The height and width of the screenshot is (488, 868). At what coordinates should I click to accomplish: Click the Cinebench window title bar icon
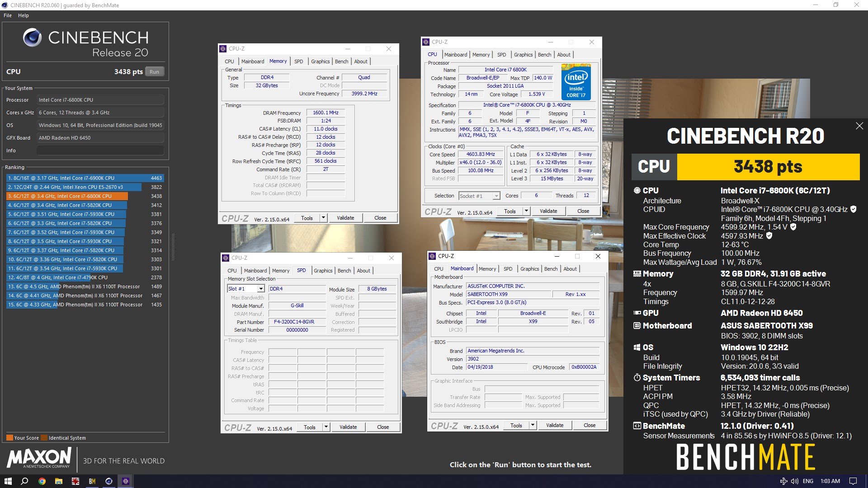(5, 5)
